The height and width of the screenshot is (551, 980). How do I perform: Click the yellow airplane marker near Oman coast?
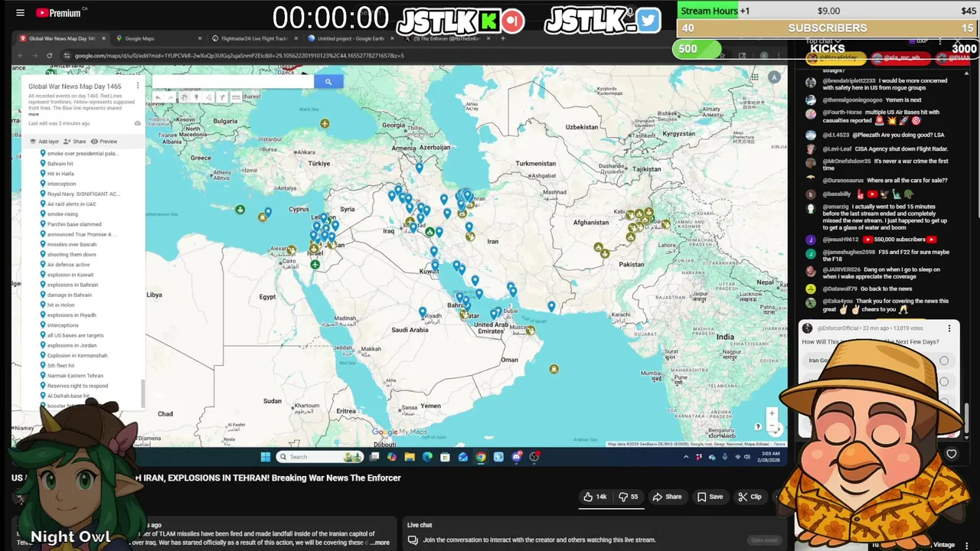554,369
